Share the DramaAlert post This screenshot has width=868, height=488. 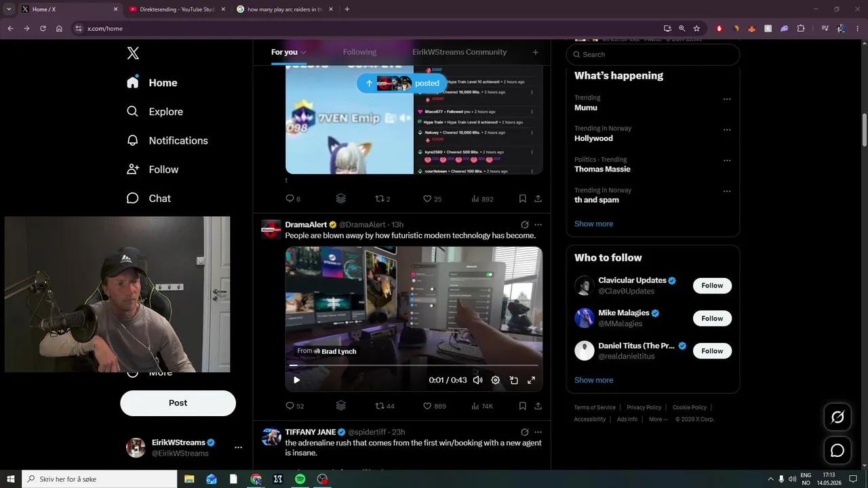click(538, 406)
